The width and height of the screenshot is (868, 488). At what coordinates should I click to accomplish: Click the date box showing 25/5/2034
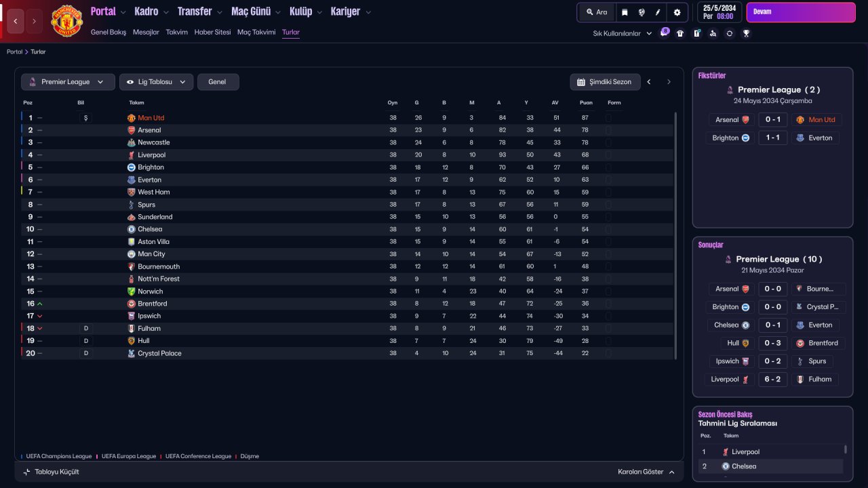coord(719,12)
